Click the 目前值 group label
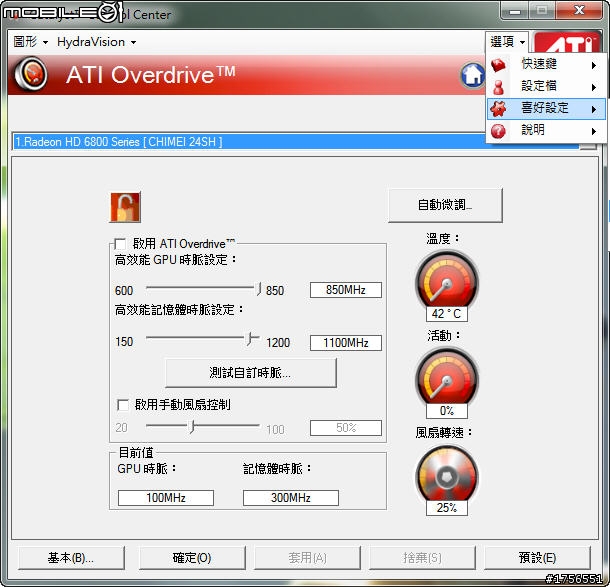Screen dimensions: 610x587 coord(136,452)
